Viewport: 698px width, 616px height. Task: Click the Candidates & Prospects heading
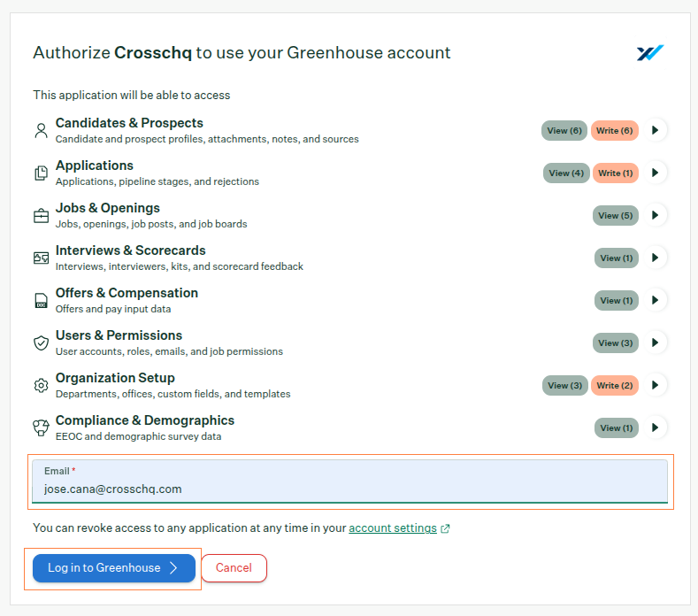click(129, 123)
